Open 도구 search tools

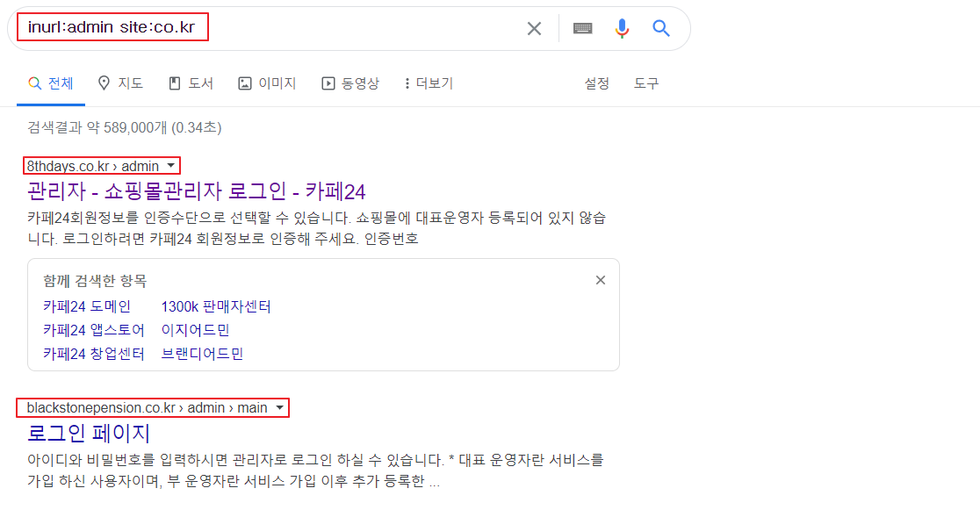point(646,83)
